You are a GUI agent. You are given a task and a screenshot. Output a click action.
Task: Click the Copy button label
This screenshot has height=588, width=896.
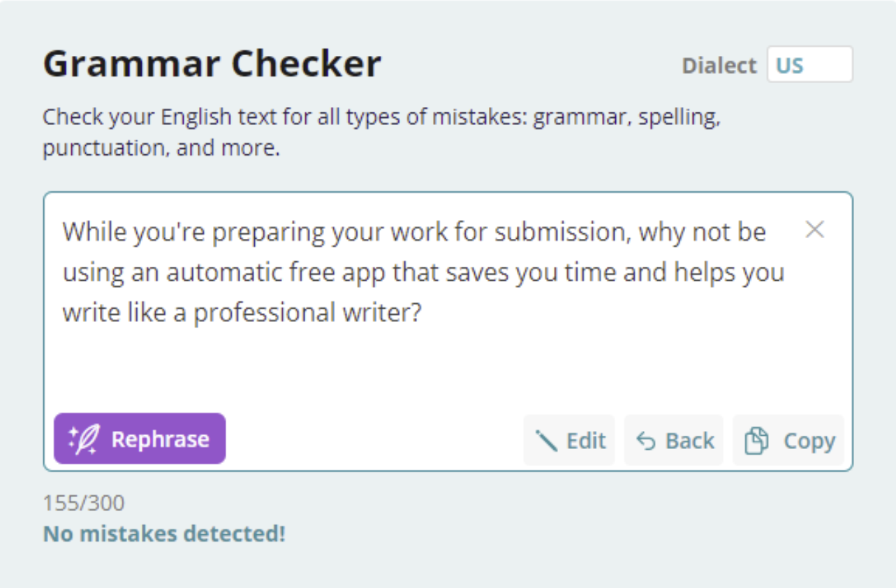coord(809,441)
